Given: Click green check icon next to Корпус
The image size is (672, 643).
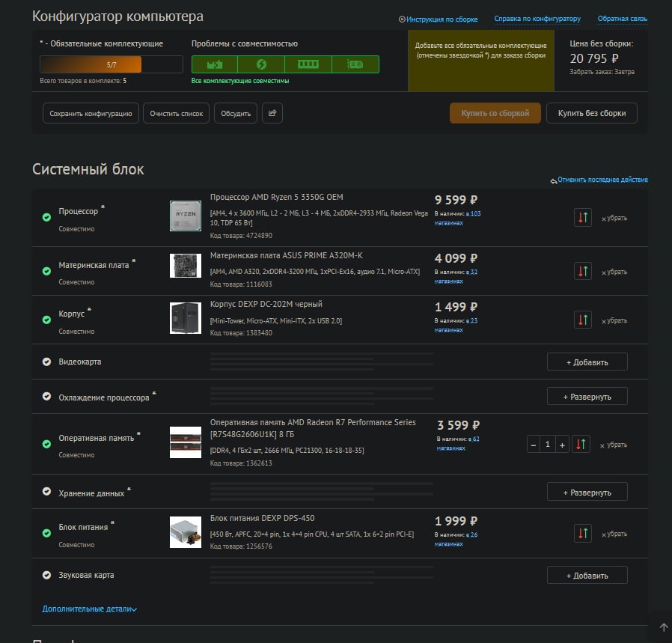Looking at the screenshot, I should 46,320.
